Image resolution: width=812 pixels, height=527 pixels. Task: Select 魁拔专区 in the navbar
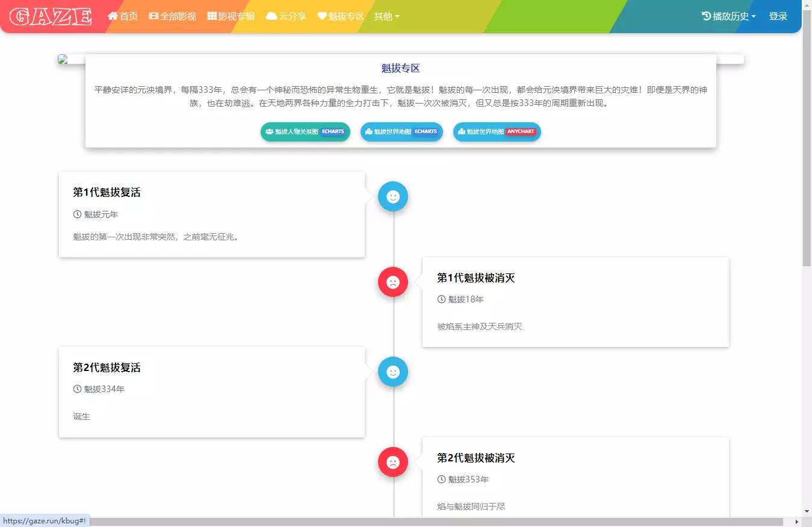tap(341, 16)
